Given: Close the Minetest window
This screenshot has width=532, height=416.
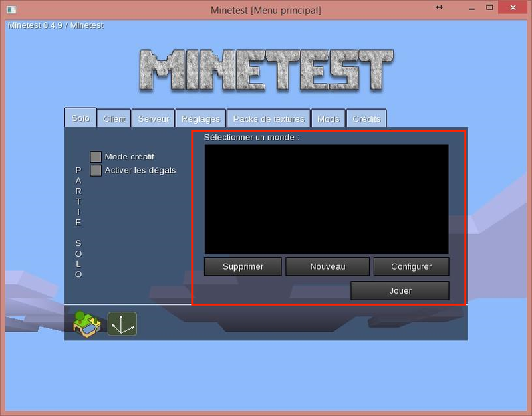Looking at the screenshot, I should pyautogui.click(x=515, y=8).
